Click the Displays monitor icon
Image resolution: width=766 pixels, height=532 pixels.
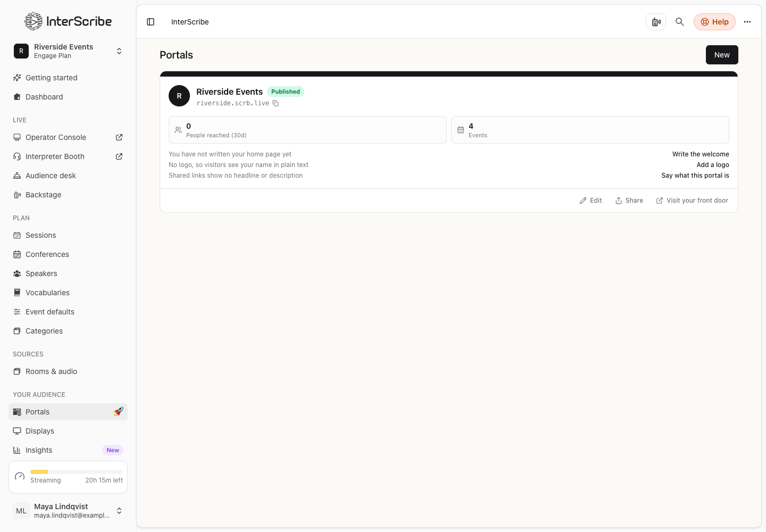pyautogui.click(x=17, y=431)
